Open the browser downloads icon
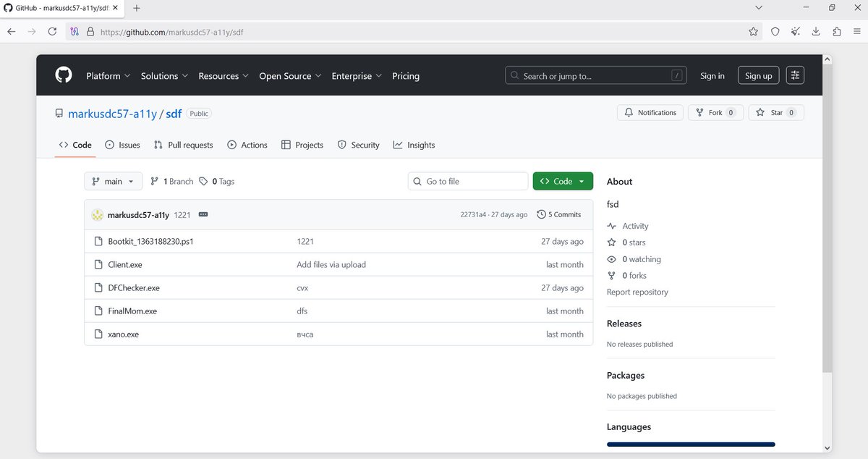This screenshot has height=459, width=868. [x=816, y=32]
